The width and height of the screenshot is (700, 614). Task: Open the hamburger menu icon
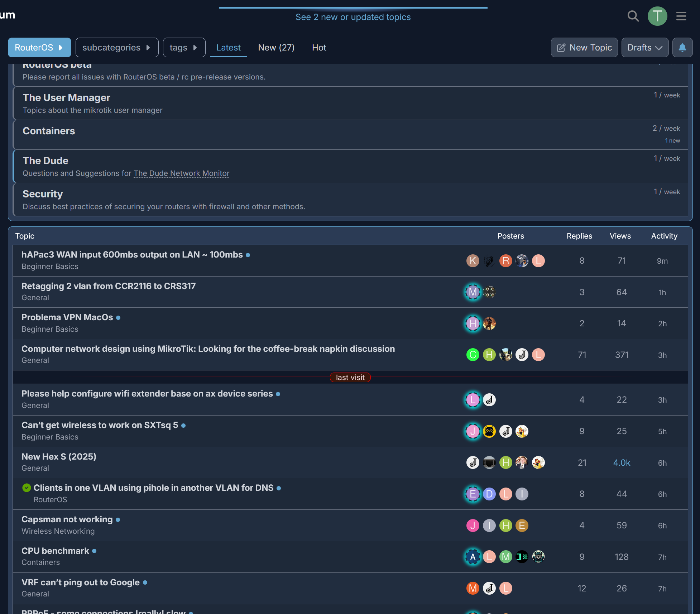point(681,16)
